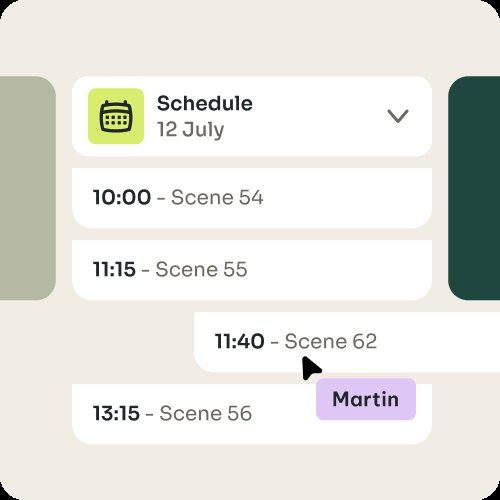500x500 pixels.
Task: Select the Scene 54 text
Action: [217, 197]
